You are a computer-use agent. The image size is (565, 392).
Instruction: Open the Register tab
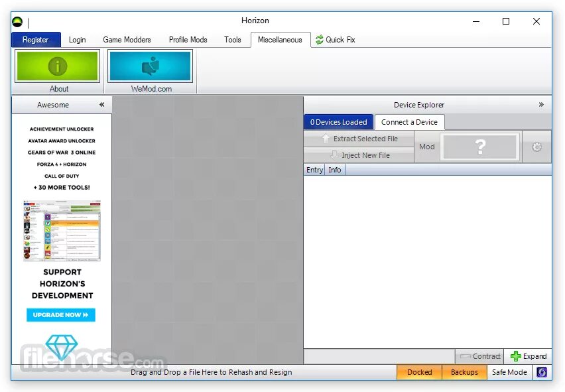coord(36,40)
